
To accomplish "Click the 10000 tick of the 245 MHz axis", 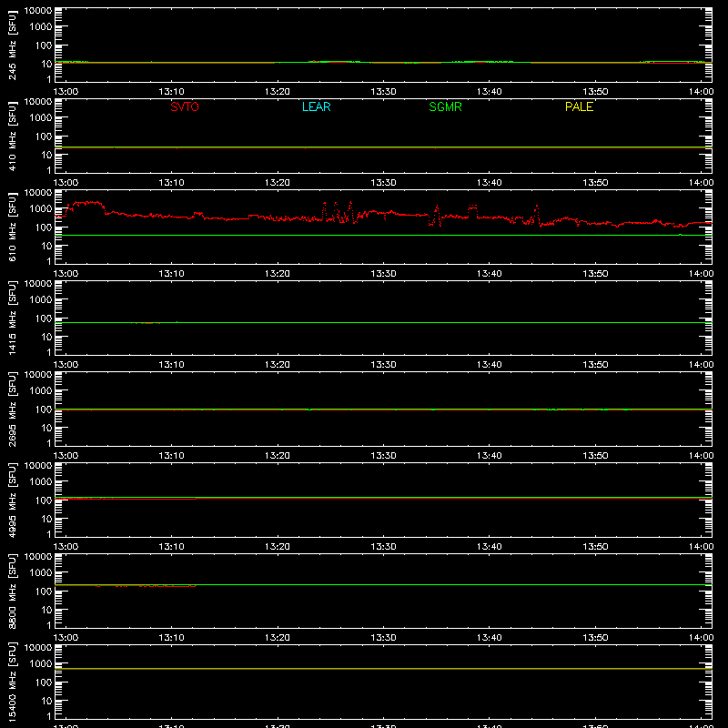I will pos(38,11).
